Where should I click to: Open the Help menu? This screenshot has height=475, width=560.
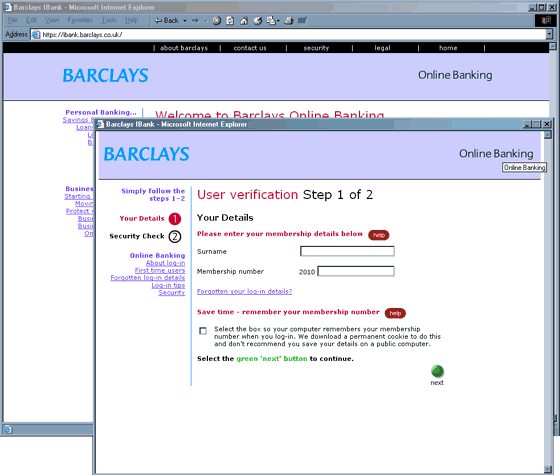[131, 20]
